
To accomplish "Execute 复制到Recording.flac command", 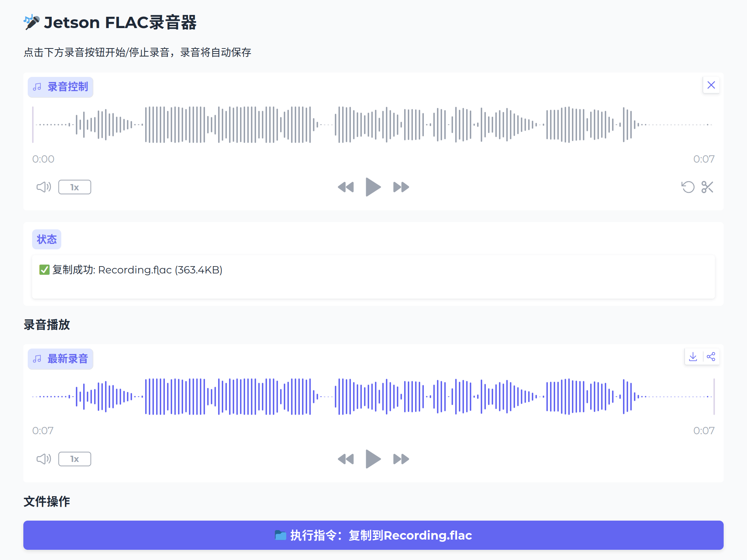I will click(373, 535).
